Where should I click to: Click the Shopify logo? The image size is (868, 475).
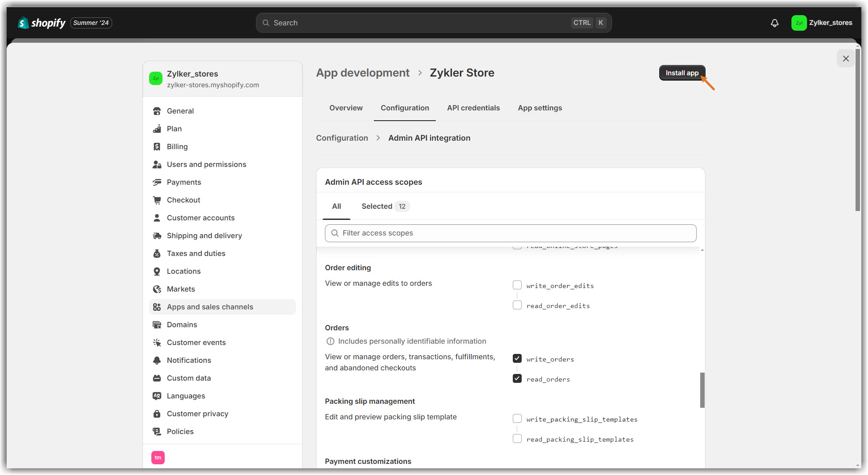point(42,23)
